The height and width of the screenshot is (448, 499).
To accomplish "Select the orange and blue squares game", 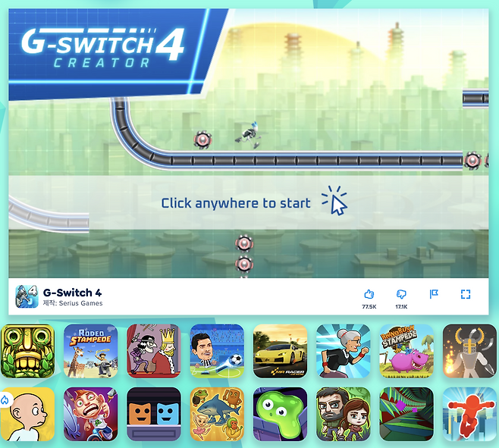I will (x=154, y=414).
